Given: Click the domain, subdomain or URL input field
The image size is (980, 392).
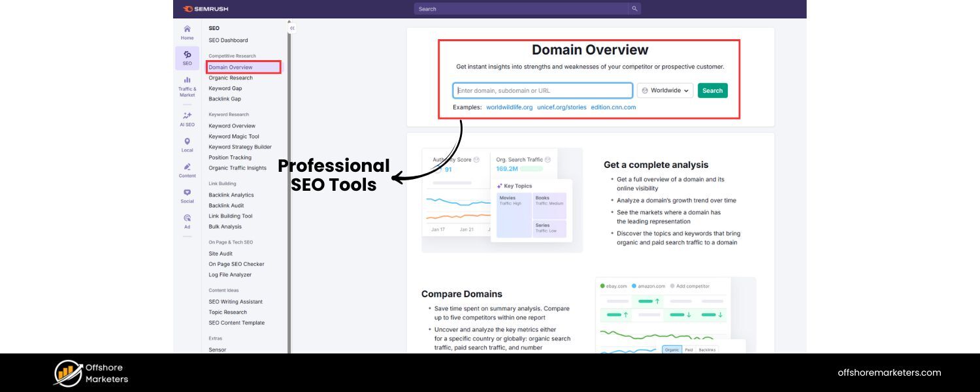Looking at the screenshot, I should [x=542, y=90].
